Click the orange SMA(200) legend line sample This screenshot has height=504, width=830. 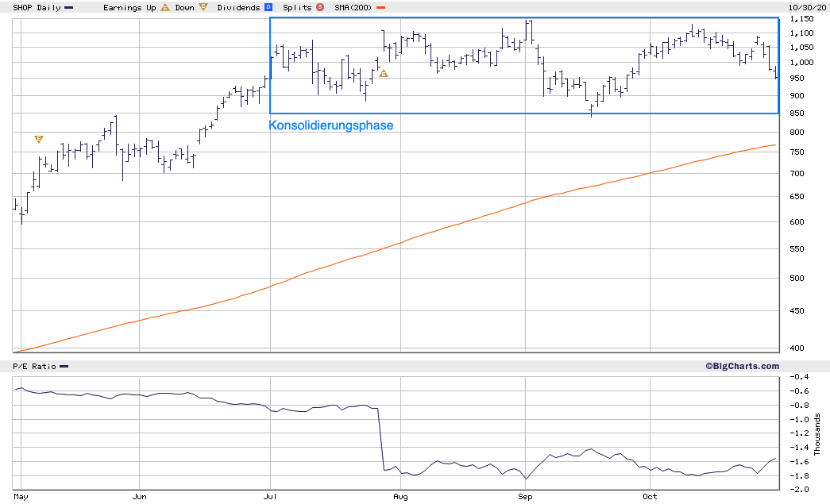coord(380,8)
